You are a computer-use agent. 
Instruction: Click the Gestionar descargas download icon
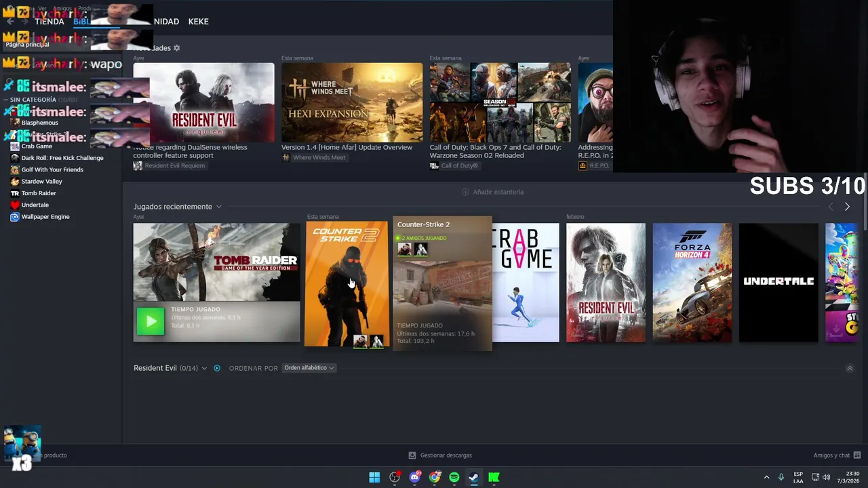(x=412, y=455)
